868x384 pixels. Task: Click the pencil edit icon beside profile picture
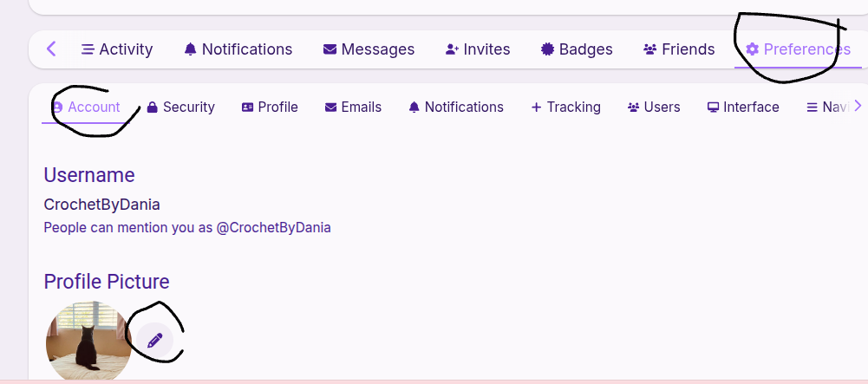click(154, 341)
